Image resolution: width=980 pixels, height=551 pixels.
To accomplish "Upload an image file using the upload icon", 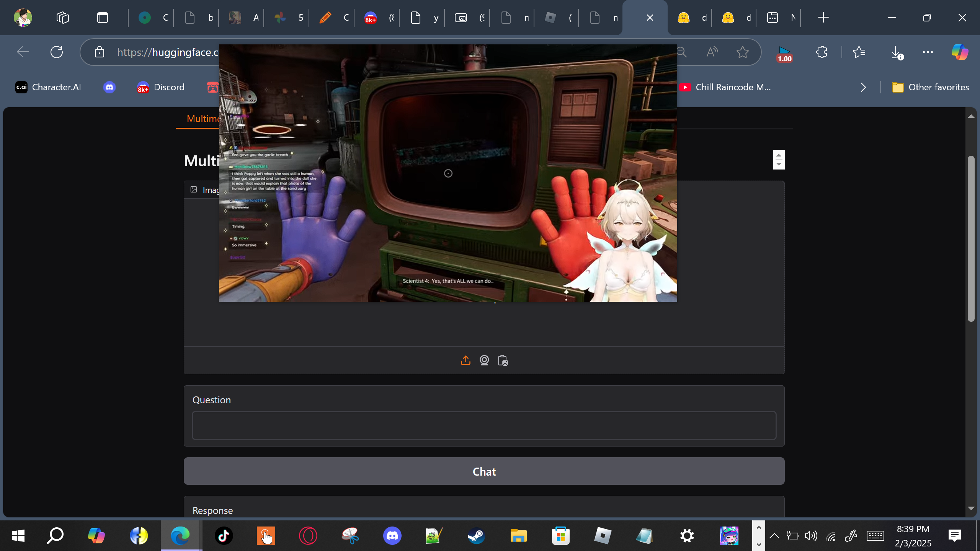I will 465,360.
